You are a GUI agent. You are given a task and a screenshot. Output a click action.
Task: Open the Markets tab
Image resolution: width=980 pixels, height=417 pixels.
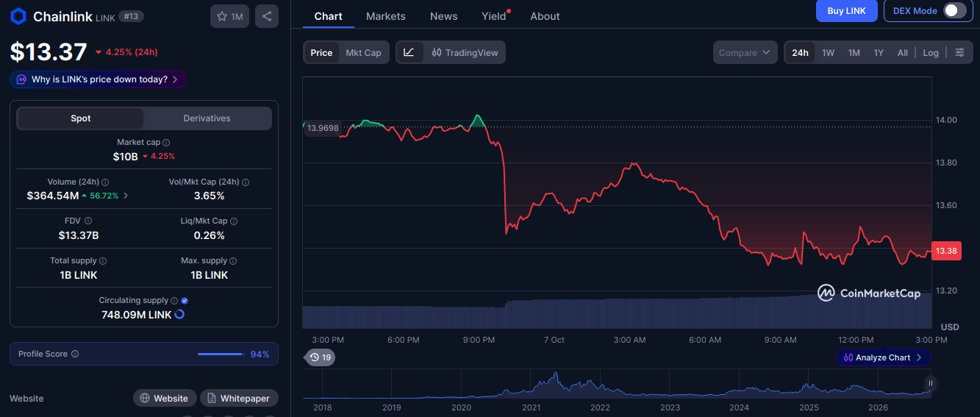pyautogui.click(x=385, y=16)
